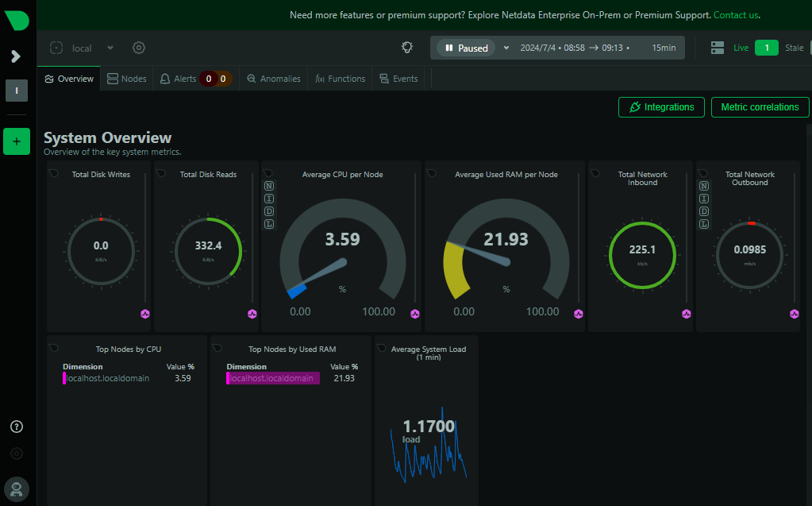This screenshot has width=812, height=506.
Task: Click the Paused playback button
Action: (466, 48)
